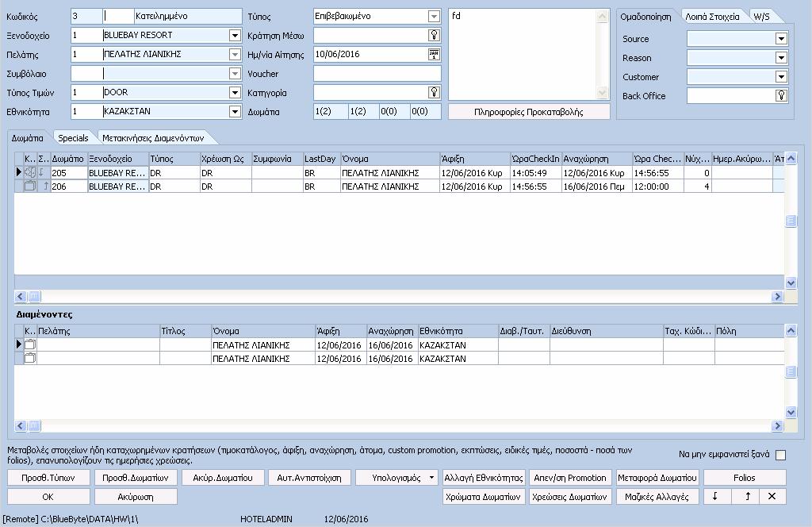Click the folder icon for room 206
Screen dimensions: 812x527
click(30, 186)
